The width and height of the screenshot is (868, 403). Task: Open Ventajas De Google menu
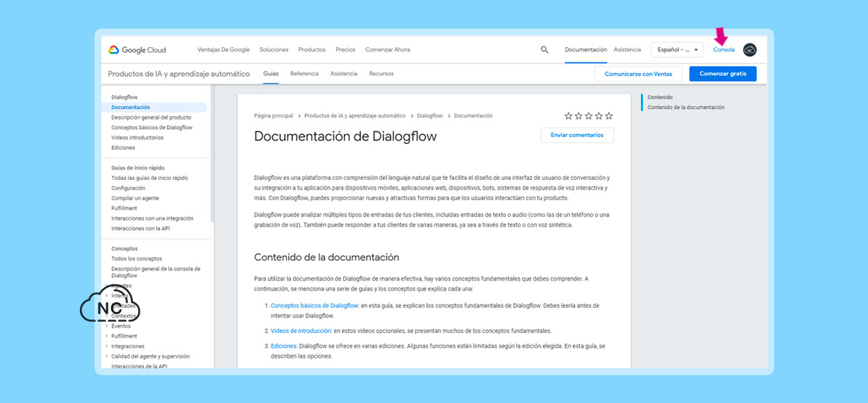(x=224, y=50)
